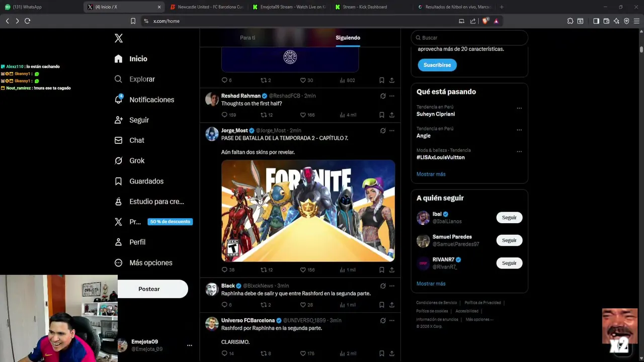This screenshot has height=362, width=644.
Task: Open Emejota09 account menu dots
Action: click(x=189, y=345)
